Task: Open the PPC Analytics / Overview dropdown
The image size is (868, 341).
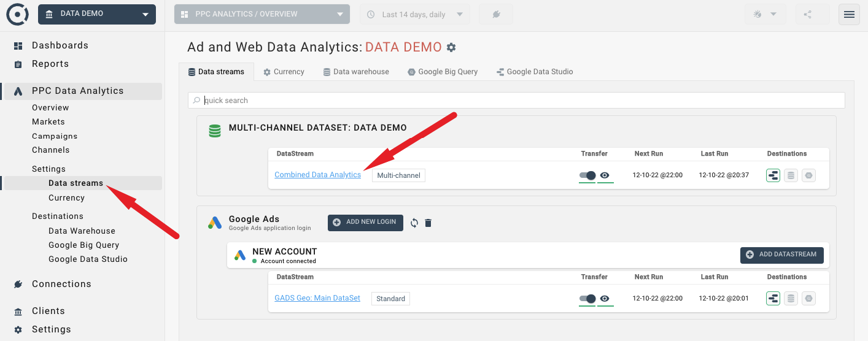Action: point(262,14)
